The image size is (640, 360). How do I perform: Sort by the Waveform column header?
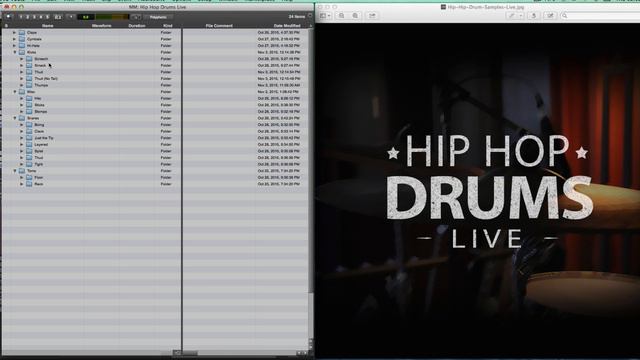[x=102, y=26]
